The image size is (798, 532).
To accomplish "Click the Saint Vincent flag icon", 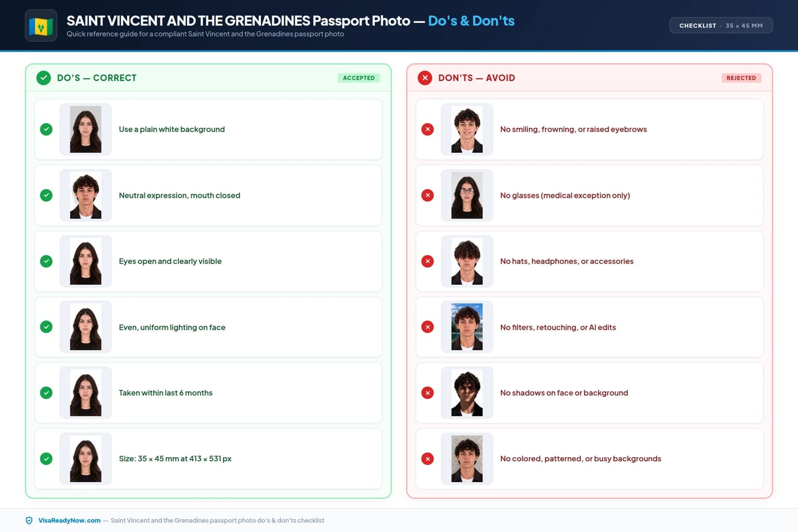I will point(41,25).
